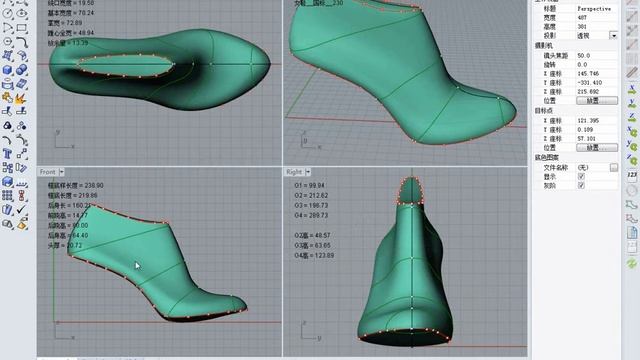640x360 pixels.
Task: Click the Rotate about X icon
Action: tap(632, 132)
